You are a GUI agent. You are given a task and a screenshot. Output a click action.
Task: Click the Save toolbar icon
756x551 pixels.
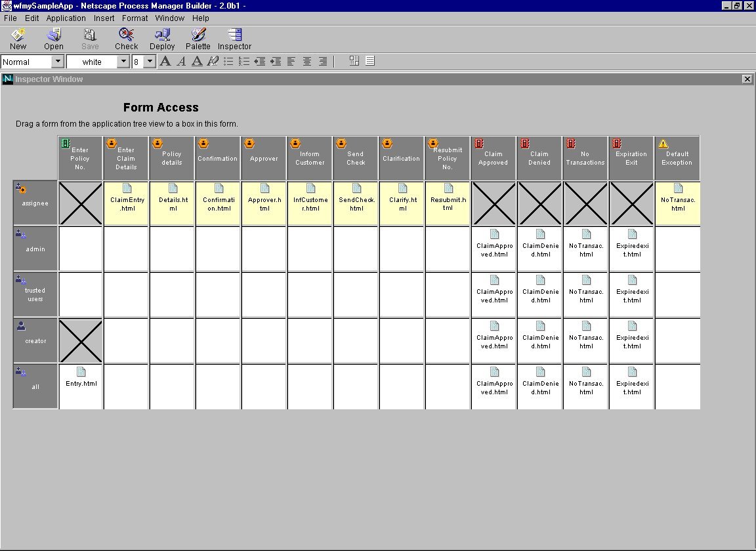(x=90, y=39)
